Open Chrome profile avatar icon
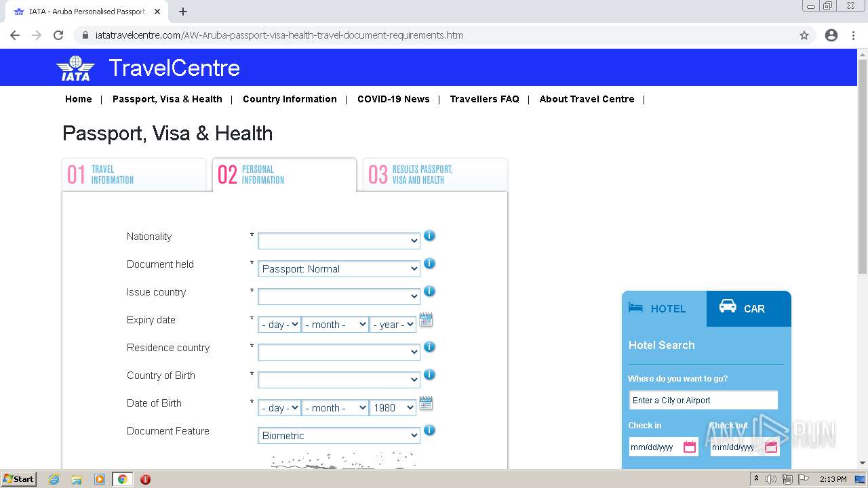 click(831, 35)
